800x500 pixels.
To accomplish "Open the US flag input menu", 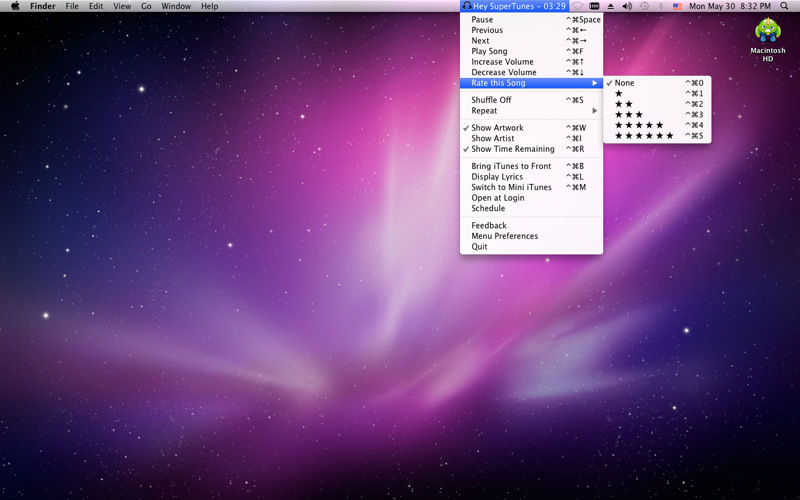I will (677, 6).
